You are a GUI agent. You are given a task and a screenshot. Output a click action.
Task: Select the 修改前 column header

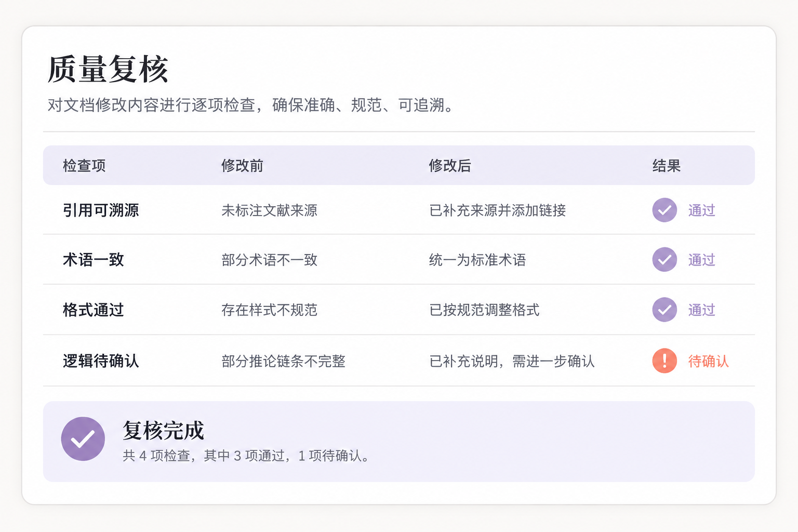pos(242,166)
